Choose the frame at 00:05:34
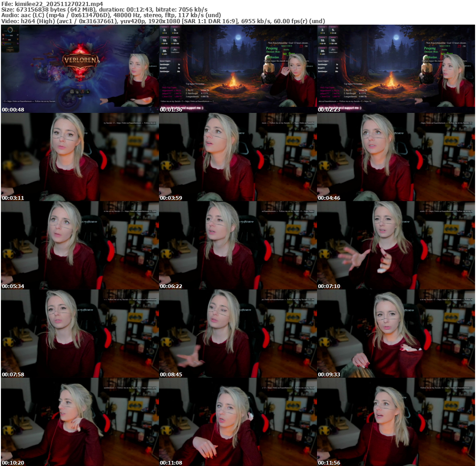The width and height of the screenshot is (476, 466). (x=79, y=245)
